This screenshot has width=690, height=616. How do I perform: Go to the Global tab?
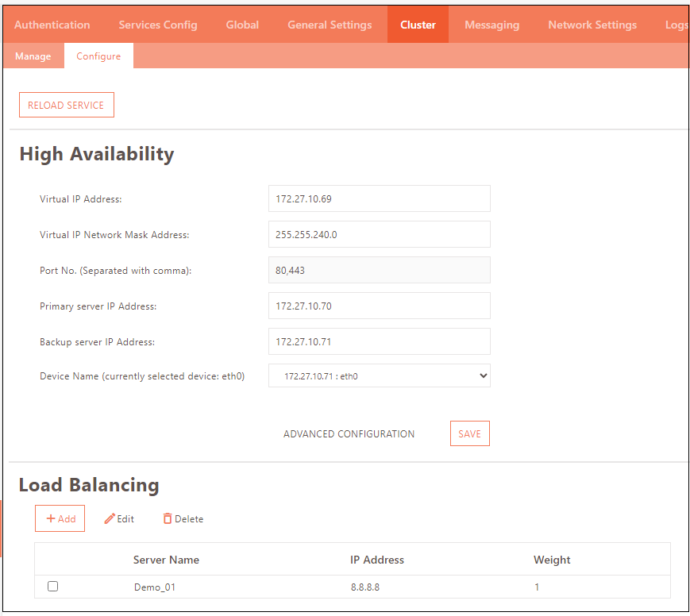(242, 25)
